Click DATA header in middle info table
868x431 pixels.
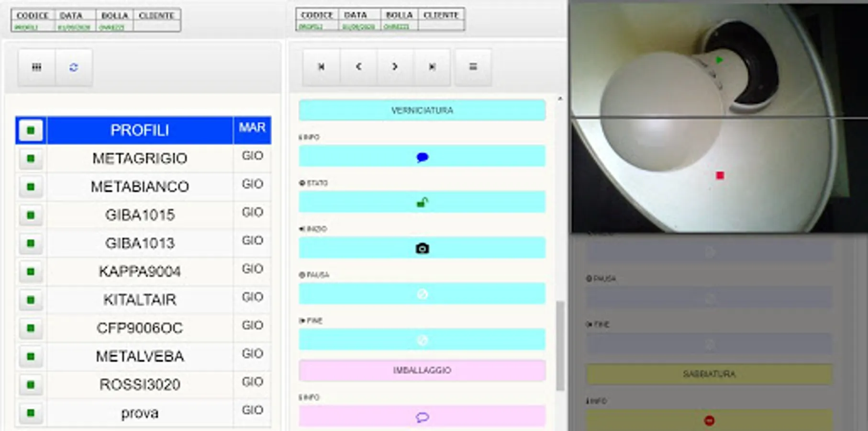[x=356, y=15]
